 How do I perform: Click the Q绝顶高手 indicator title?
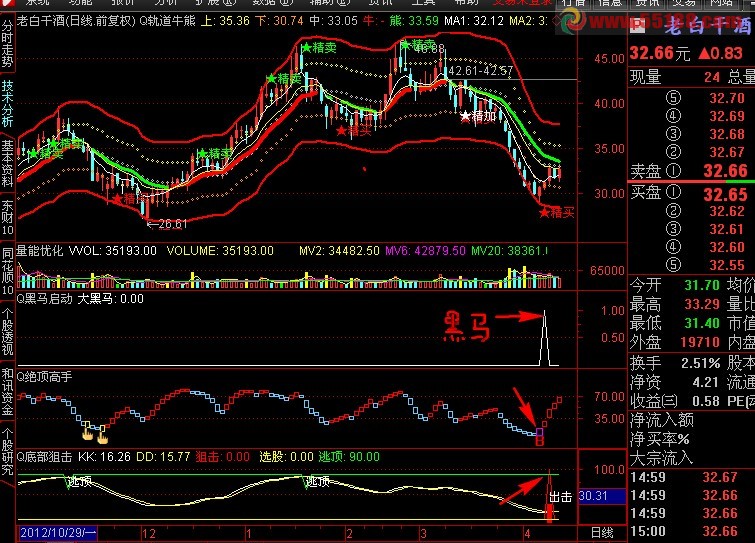tap(45, 376)
